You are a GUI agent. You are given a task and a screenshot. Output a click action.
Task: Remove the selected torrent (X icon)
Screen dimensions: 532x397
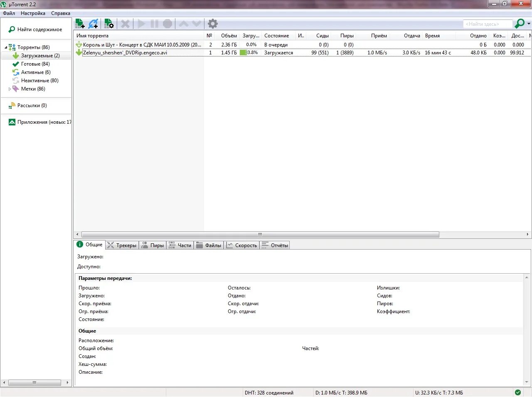[125, 24]
